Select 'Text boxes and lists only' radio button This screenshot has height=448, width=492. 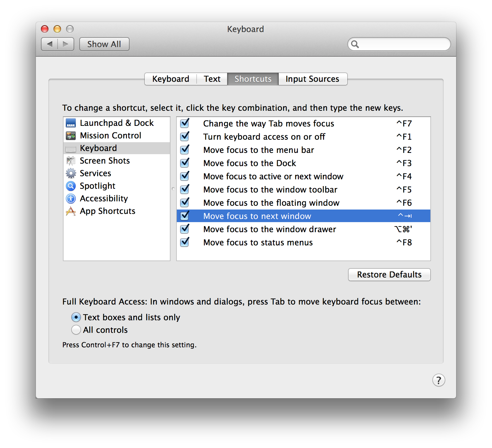pyautogui.click(x=76, y=317)
